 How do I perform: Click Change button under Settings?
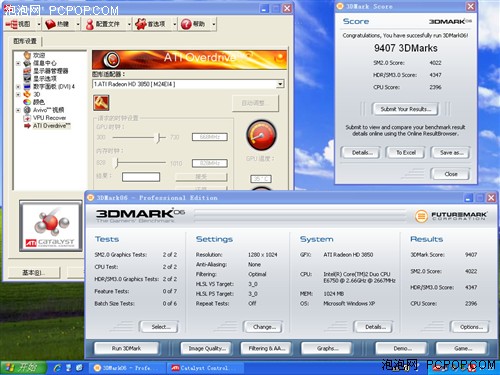click(x=264, y=327)
